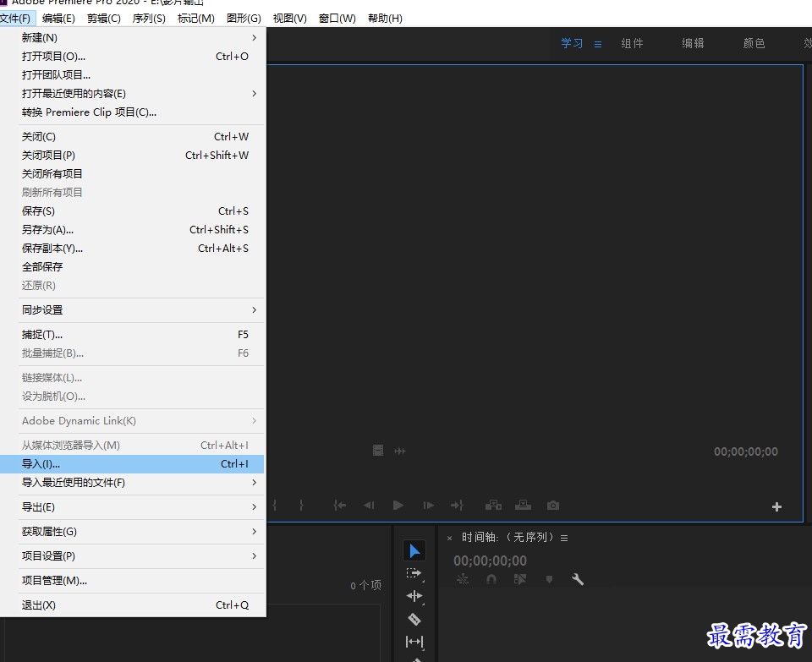Click Go to Out point button

click(457, 506)
